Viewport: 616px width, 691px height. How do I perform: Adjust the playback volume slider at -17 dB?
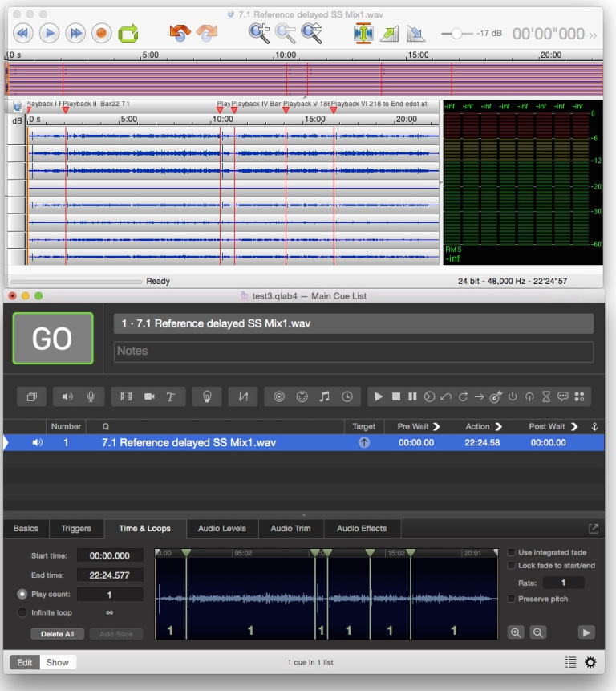[456, 34]
